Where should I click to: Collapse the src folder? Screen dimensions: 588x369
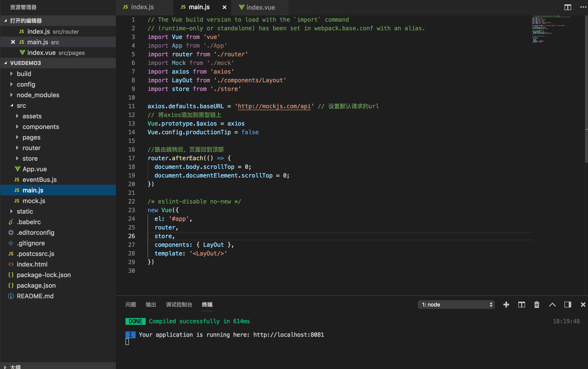click(12, 105)
